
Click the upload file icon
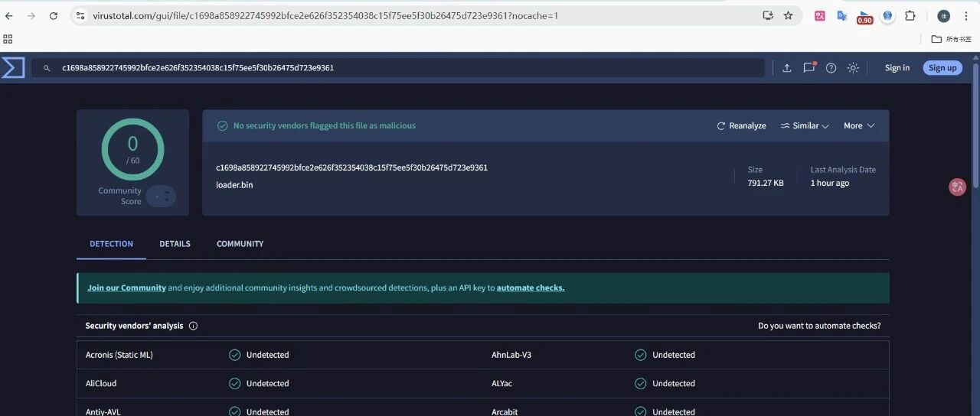tap(786, 68)
